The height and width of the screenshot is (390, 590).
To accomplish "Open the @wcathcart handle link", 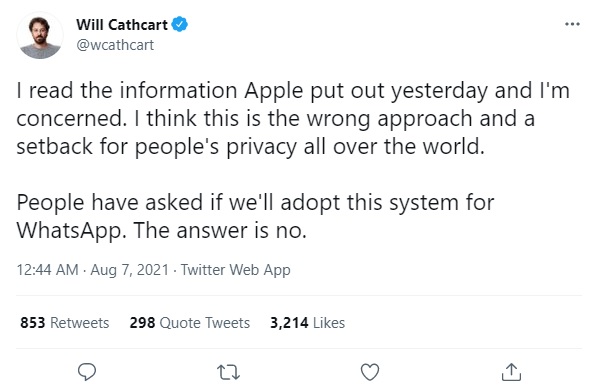I will pos(115,45).
